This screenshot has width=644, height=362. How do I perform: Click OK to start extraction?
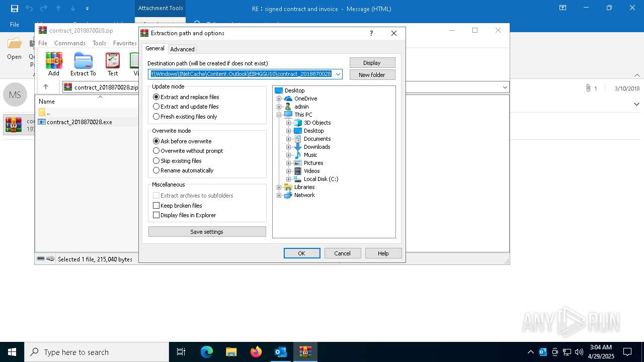click(x=302, y=253)
